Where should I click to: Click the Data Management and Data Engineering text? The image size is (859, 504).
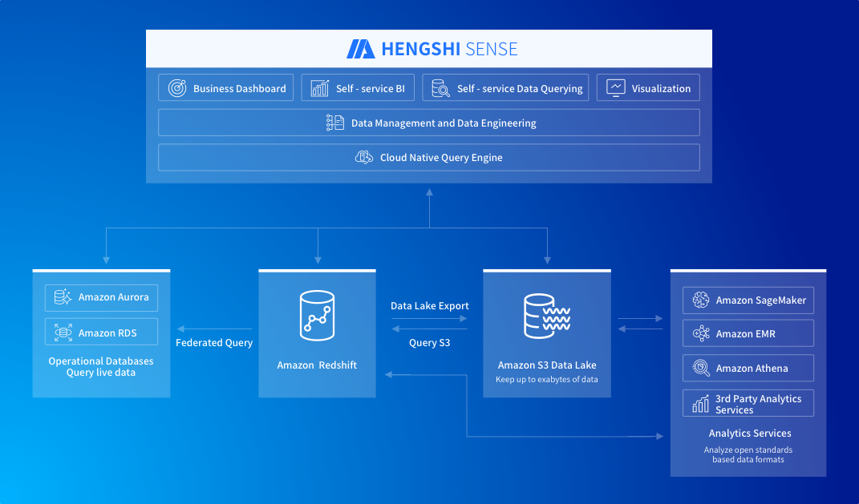coord(444,123)
